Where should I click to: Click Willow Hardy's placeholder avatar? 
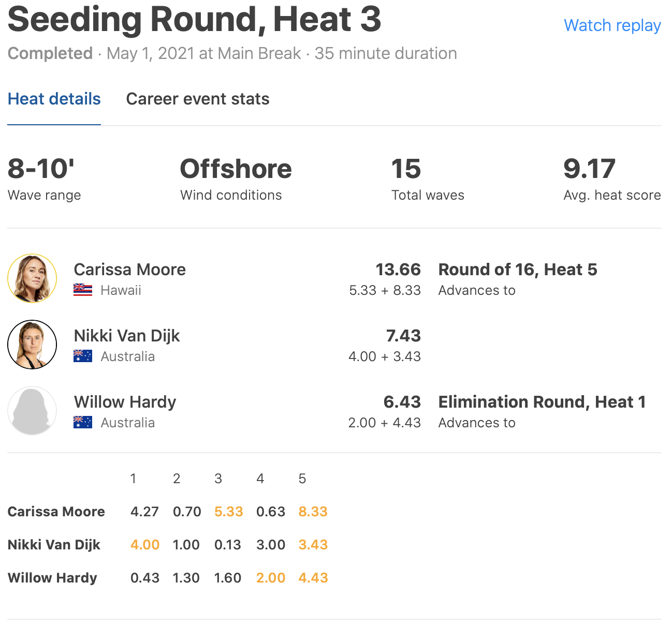(32, 411)
